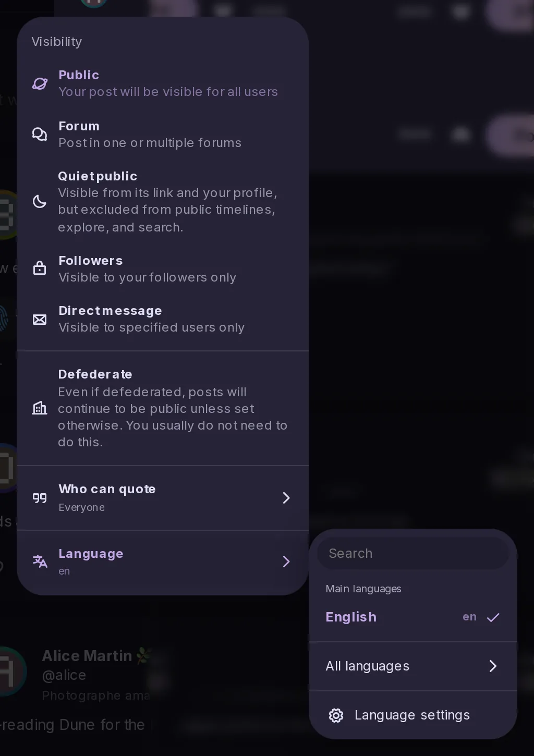534x756 pixels.
Task: Click the language Search field
Action: [413, 553]
